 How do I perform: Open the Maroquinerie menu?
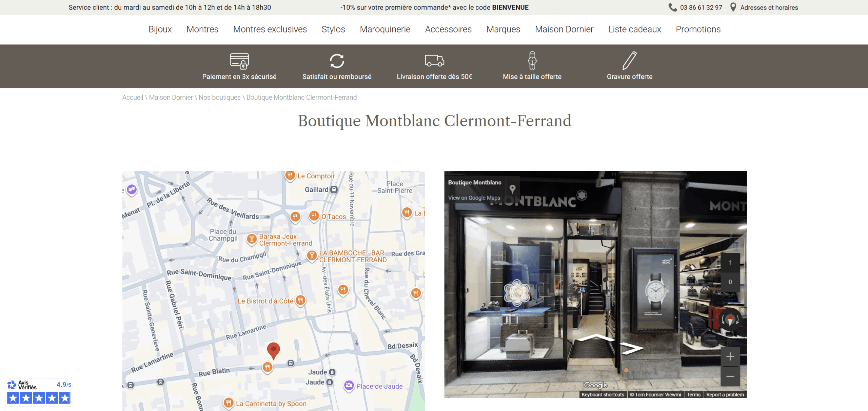point(385,29)
